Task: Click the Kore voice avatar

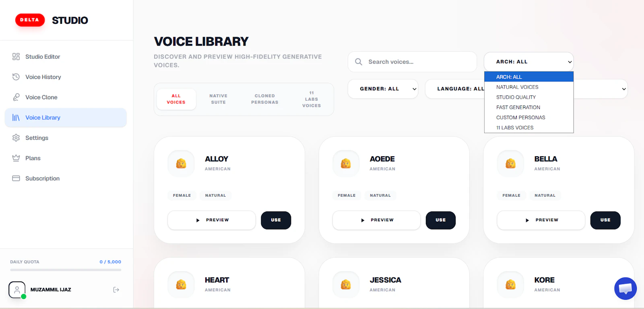Action: 511,285
